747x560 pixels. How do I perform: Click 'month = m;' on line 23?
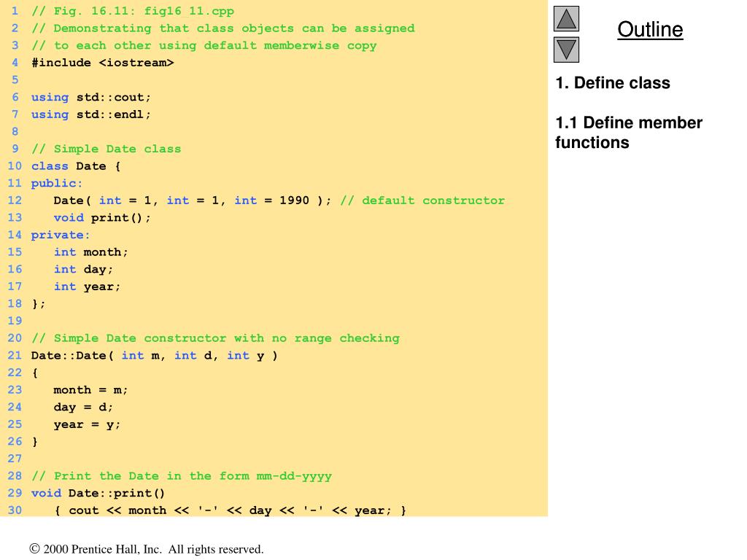tap(90, 390)
